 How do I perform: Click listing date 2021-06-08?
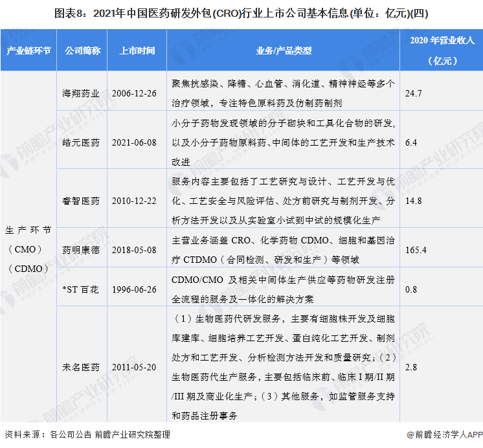pos(134,142)
